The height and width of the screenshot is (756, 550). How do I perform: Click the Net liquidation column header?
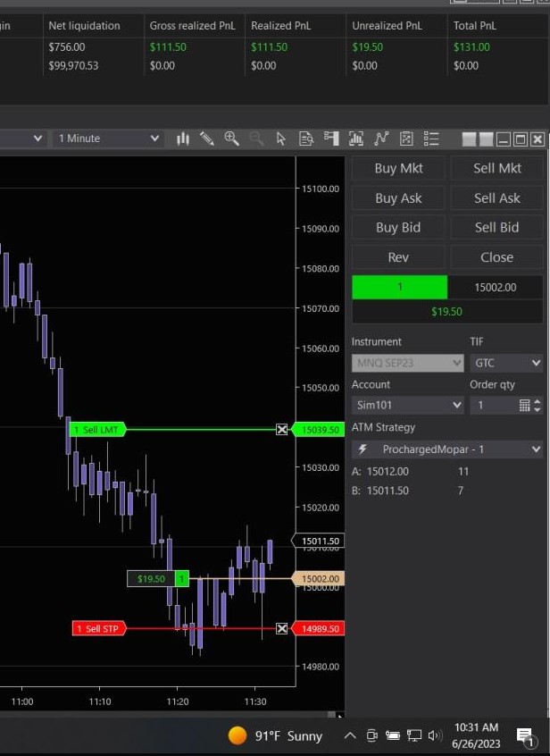[x=84, y=26]
